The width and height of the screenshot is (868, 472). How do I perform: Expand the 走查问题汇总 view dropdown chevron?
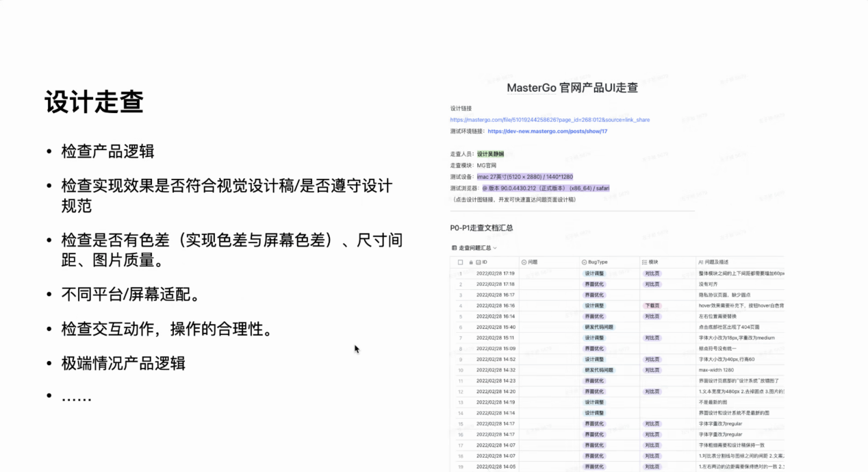coord(495,248)
